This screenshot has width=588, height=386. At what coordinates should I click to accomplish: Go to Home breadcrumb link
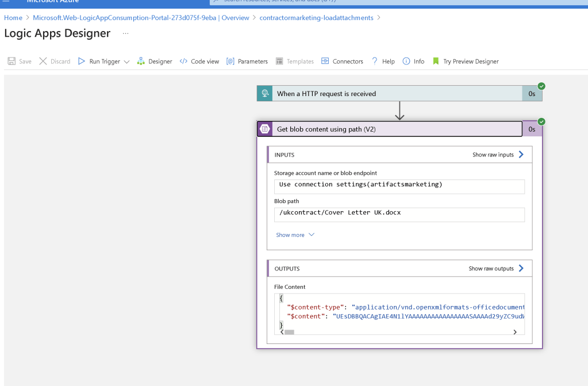pyautogui.click(x=13, y=18)
